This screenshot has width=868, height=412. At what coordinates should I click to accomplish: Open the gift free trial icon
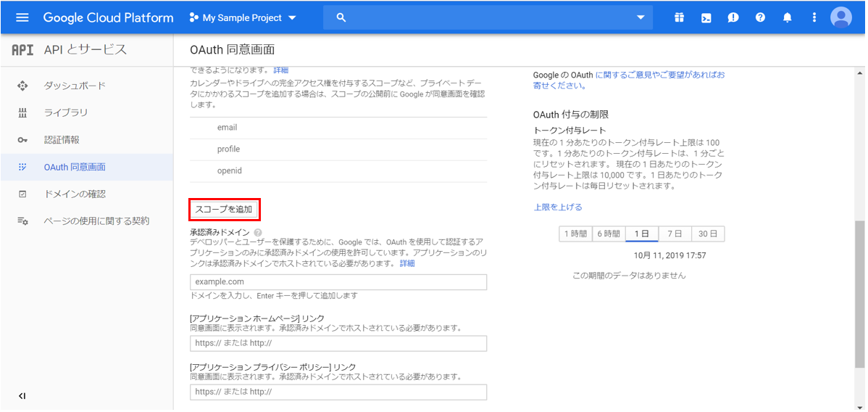[679, 17]
